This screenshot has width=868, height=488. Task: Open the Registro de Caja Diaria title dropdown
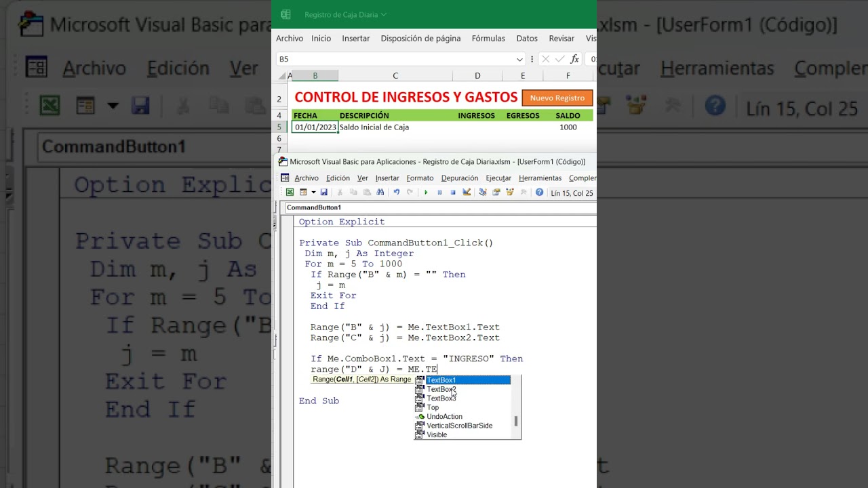pyautogui.click(x=384, y=14)
